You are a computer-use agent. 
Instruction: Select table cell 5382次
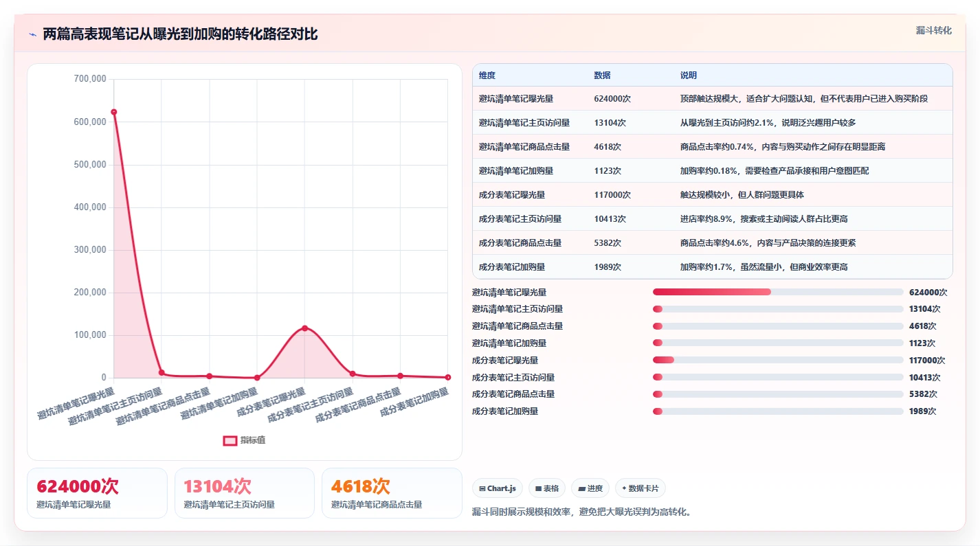(x=608, y=243)
